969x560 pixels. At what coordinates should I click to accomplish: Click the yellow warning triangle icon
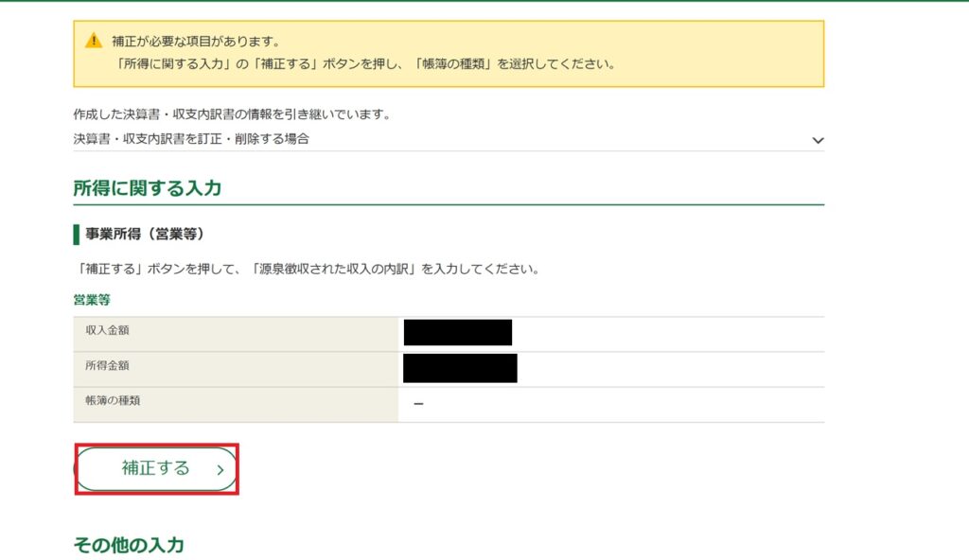pos(93,41)
